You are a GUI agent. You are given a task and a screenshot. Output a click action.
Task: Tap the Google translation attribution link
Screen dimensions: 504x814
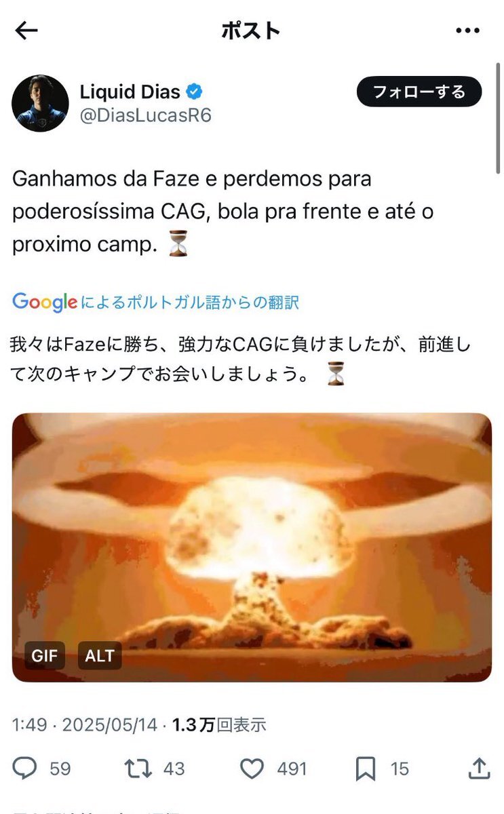pos(156,302)
